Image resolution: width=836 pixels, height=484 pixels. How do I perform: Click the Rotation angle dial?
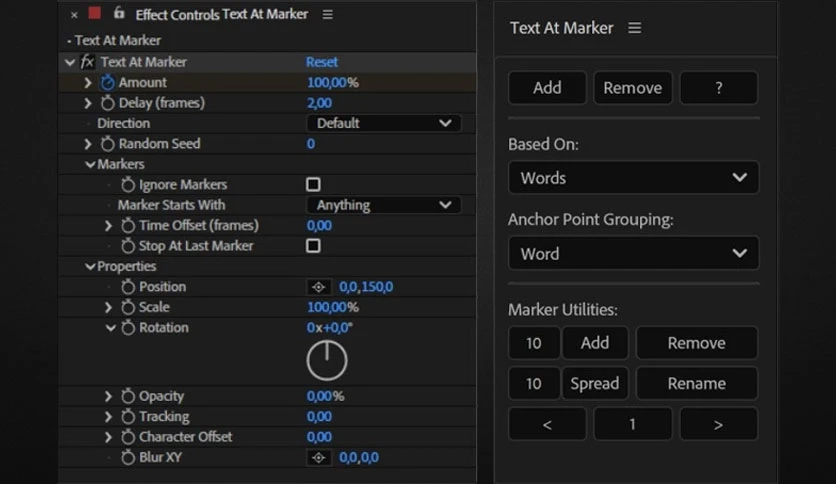coord(327,361)
